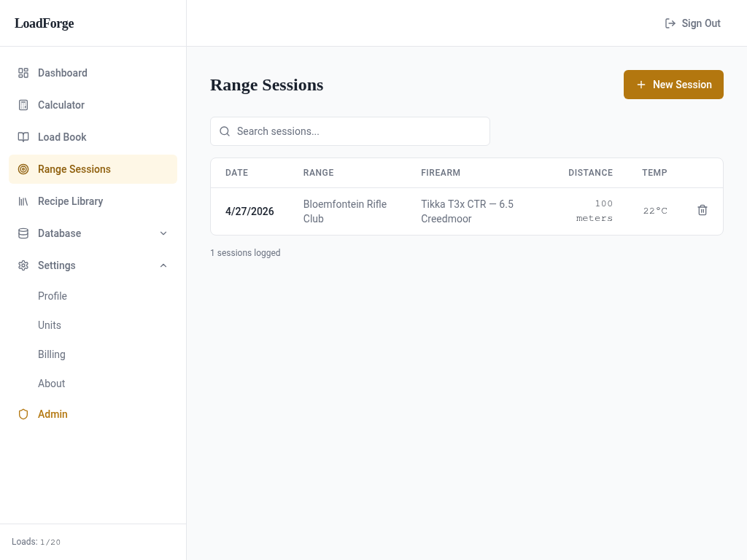Screen dimensions: 747x560
Task: Click the search magnifier icon
Action: 225,131
